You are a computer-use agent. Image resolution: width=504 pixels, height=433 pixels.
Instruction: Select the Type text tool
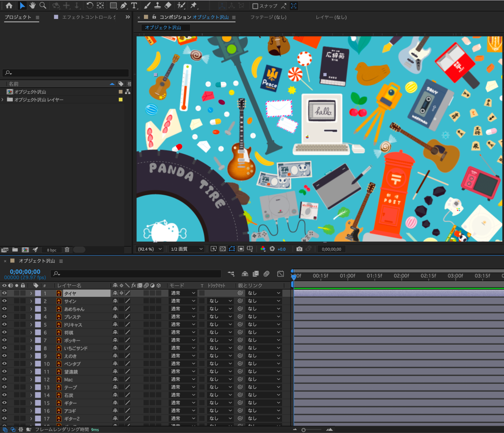coord(134,5)
